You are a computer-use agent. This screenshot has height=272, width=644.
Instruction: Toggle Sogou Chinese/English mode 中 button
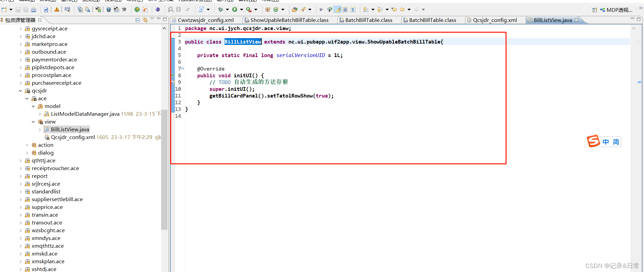[x=606, y=142]
